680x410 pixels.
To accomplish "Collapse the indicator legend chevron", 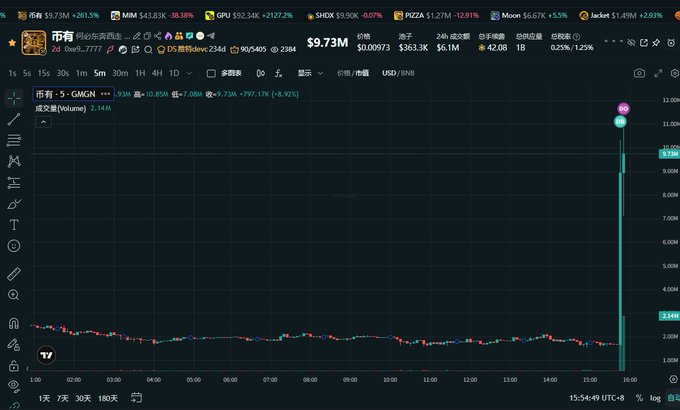I will (43, 122).
